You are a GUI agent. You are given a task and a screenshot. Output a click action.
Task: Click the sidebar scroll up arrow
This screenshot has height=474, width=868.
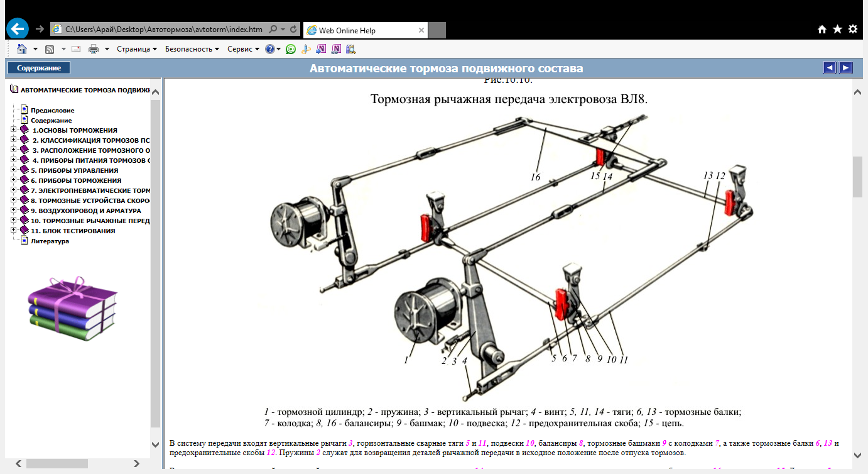click(156, 92)
